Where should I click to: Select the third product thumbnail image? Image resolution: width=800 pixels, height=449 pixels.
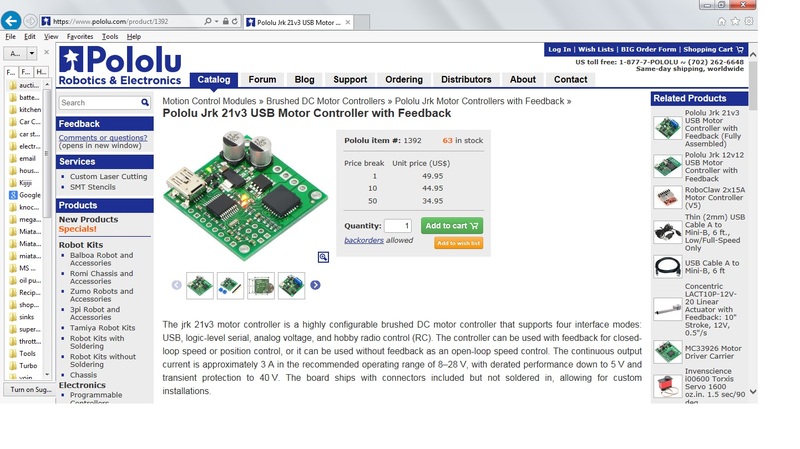[x=261, y=285]
